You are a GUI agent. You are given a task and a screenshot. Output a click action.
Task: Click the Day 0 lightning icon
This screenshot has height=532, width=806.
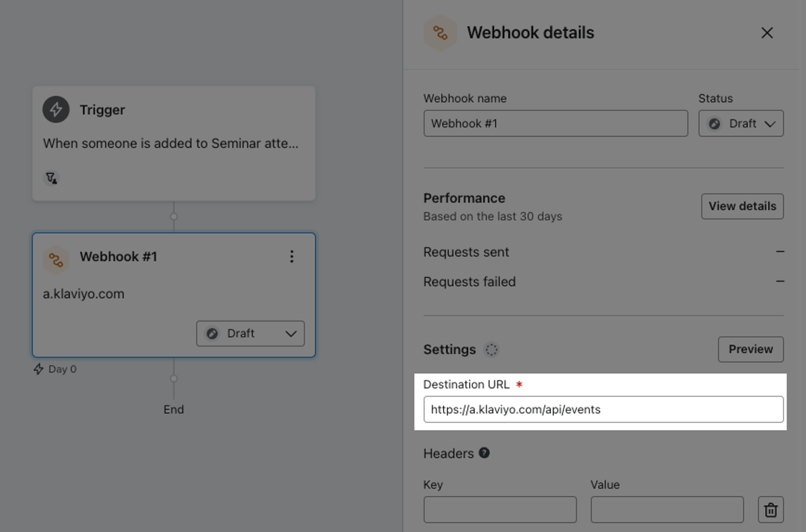[x=39, y=369]
